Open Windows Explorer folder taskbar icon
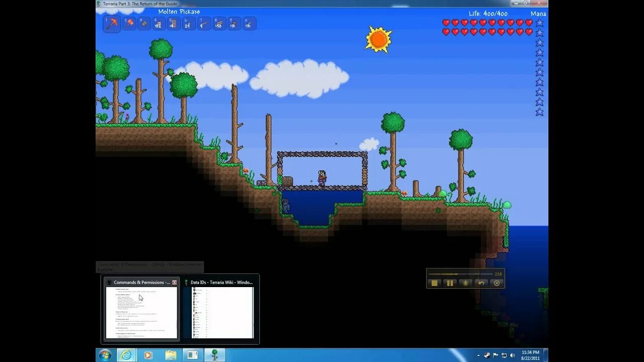This screenshot has height=362, width=644. click(171, 355)
